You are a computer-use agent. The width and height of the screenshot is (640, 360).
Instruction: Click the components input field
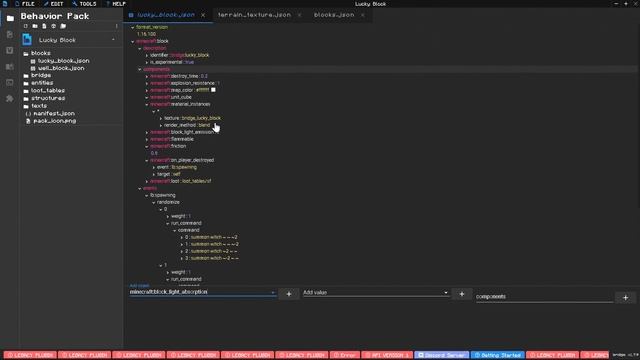[544, 297]
